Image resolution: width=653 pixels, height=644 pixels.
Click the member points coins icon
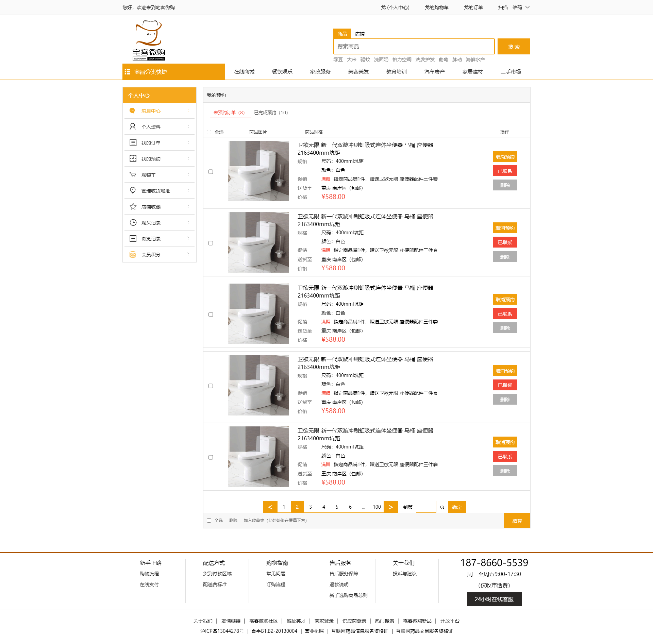pos(133,254)
